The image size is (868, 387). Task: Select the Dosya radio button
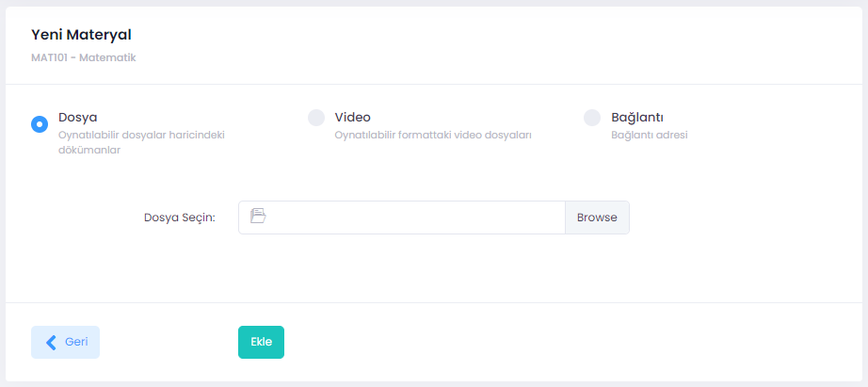(40, 124)
